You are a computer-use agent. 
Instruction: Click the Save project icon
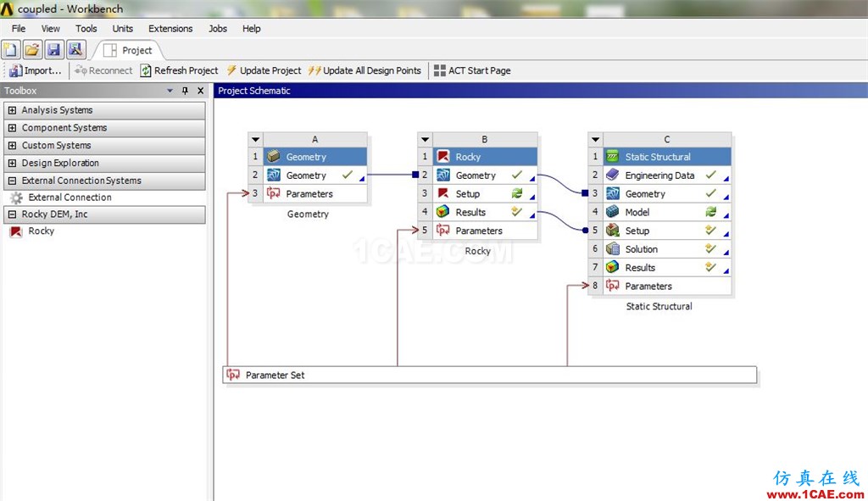53,50
